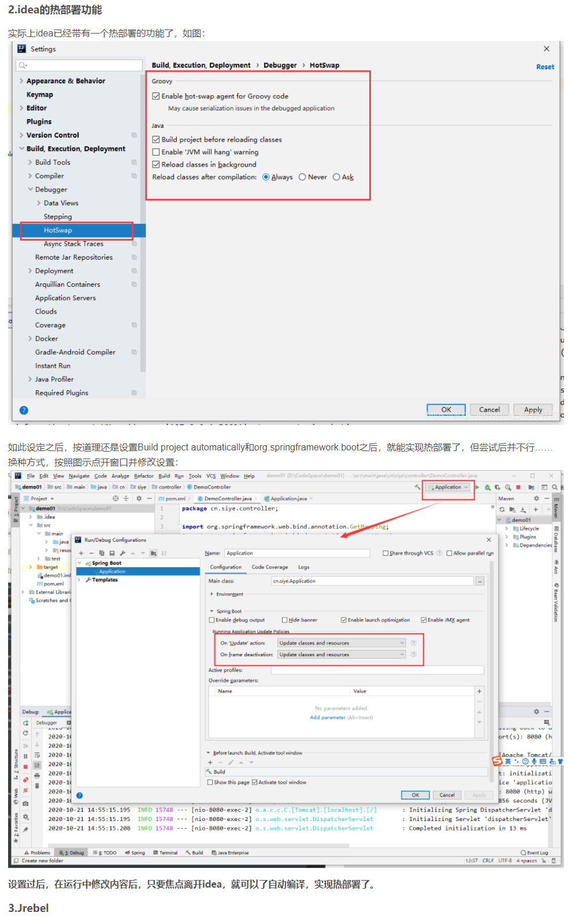Click the Debug bug icon in IDEA toolbar
The image size is (568, 924).
pos(488,487)
